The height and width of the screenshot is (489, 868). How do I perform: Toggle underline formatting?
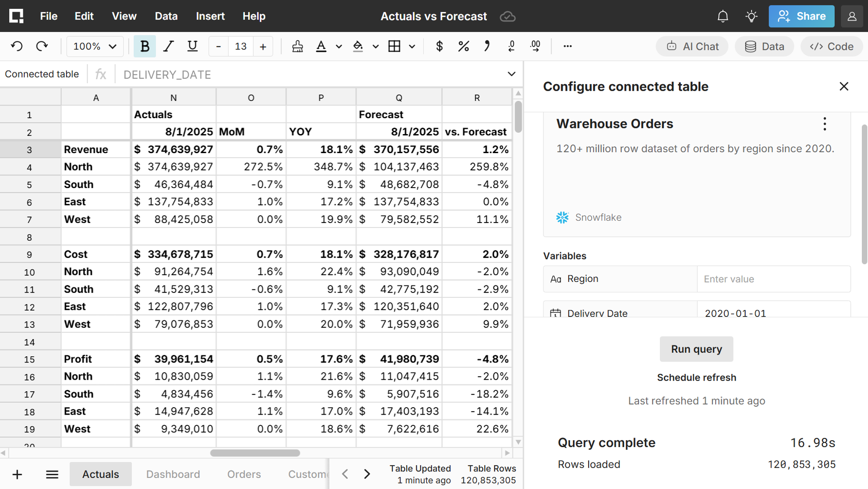click(192, 46)
